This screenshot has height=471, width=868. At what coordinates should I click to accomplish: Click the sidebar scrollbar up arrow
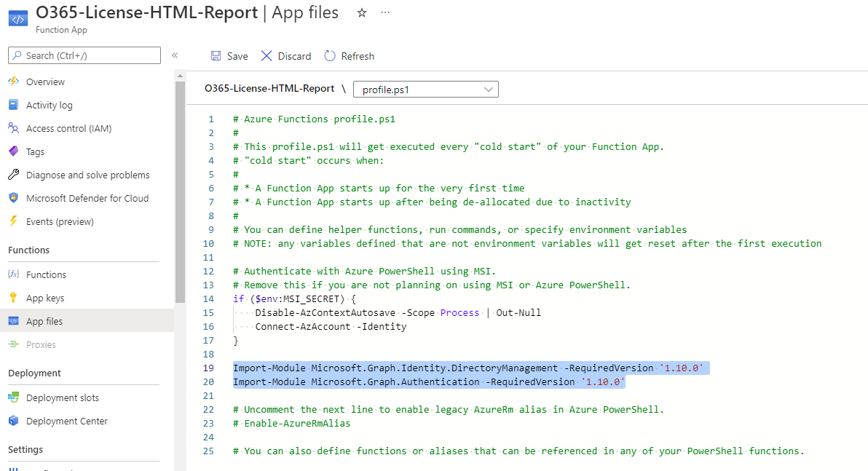click(x=180, y=75)
